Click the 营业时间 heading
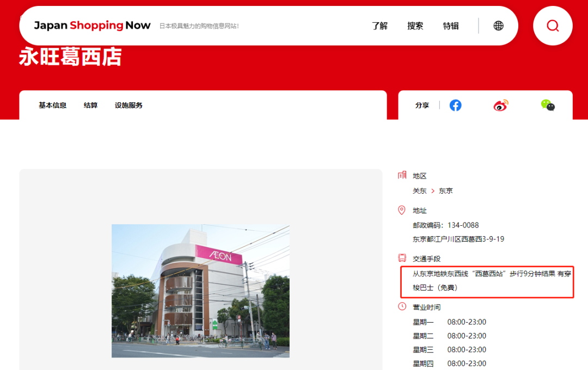Screen dimensions: 588x370 click(426, 307)
